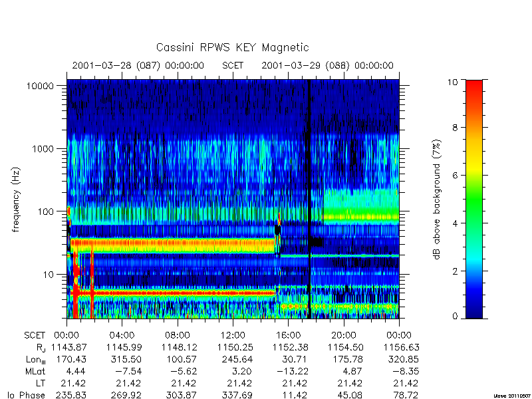532x399 pixels.
Task: Click the 2001-03-29 (088) end date label
Action: (327, 65)
